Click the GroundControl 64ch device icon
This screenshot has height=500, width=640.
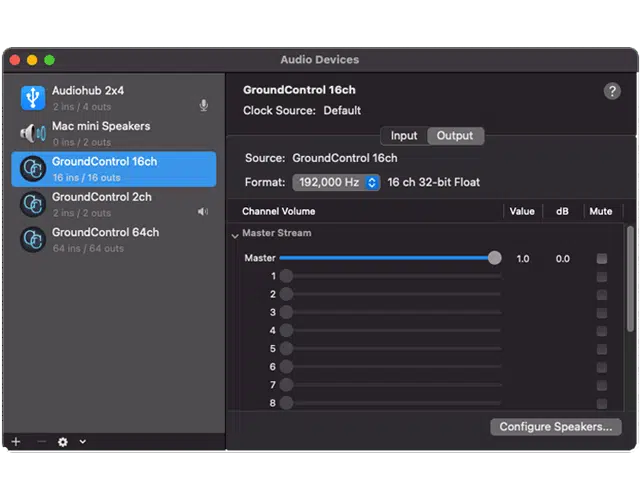coord(33,240)
